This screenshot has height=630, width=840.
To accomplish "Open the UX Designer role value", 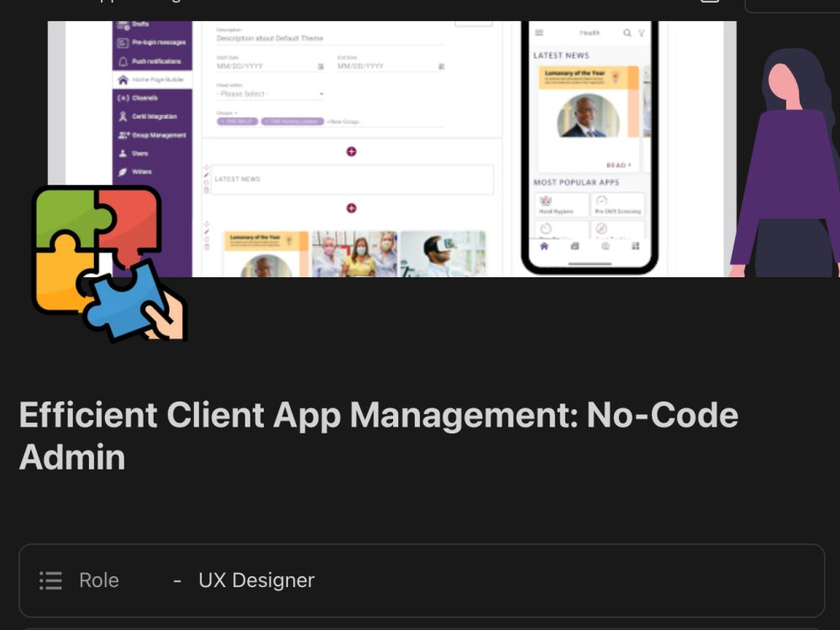I will [x=256, y=580].
